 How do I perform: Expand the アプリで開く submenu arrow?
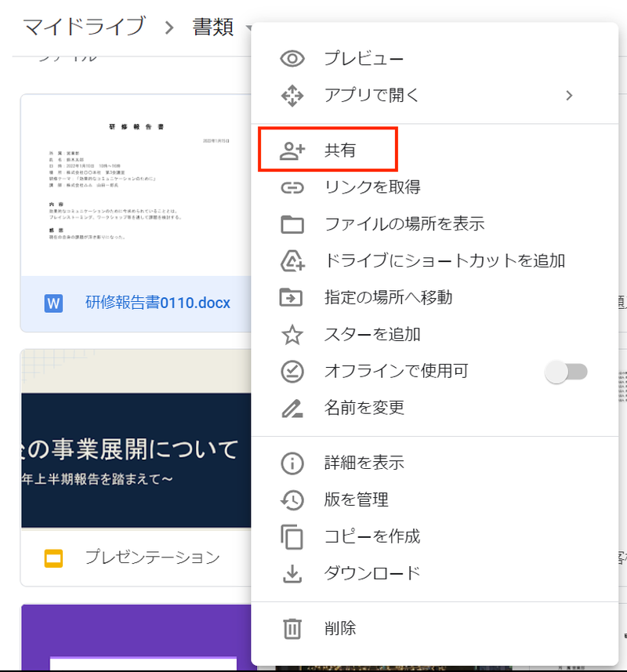(x=569, y=96)
